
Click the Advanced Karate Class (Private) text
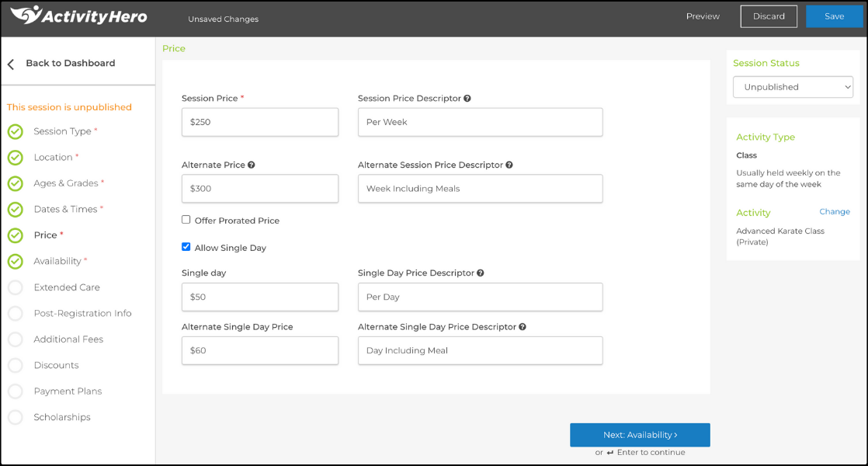tap(780, 236)
